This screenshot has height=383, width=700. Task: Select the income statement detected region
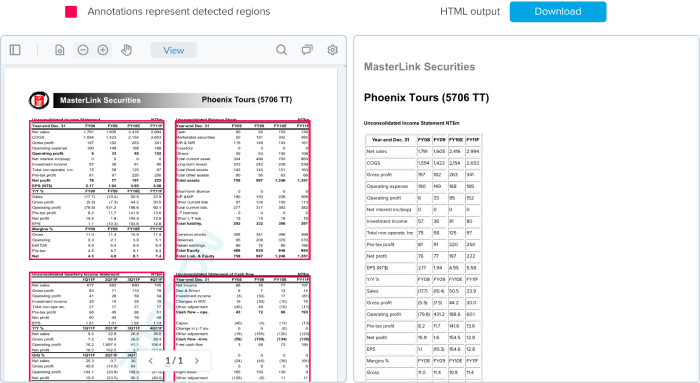pos(97,190)
